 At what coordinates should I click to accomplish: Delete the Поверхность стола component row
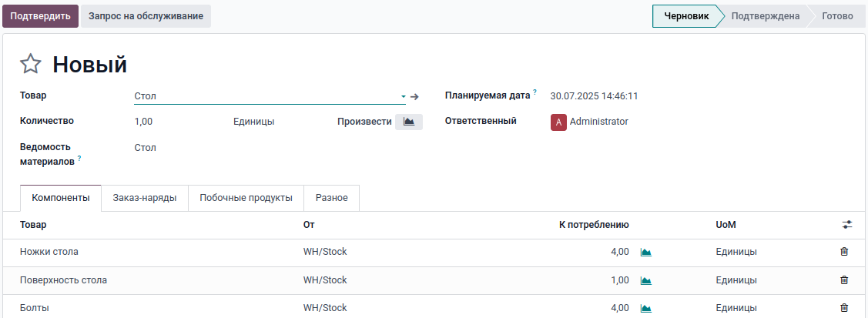pos(844,280)
